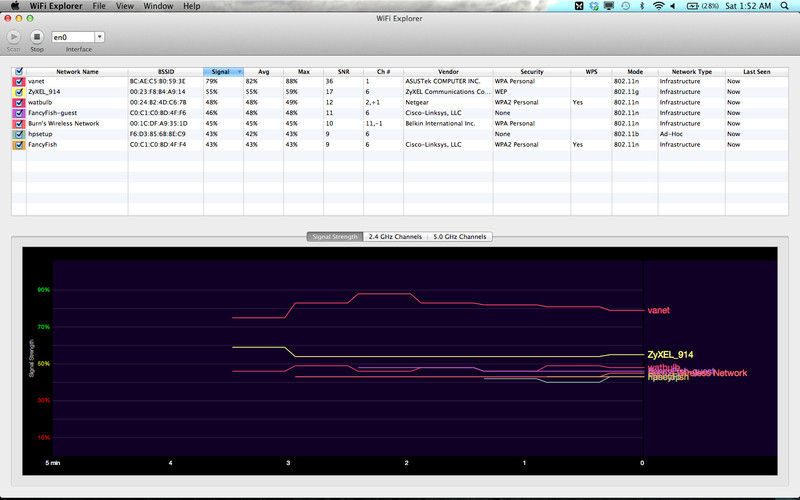Uncheck the FancyFish-guest network checkbox
This screenshot has height=500, width=800.
pyautogui.click(x=19, y=113)
